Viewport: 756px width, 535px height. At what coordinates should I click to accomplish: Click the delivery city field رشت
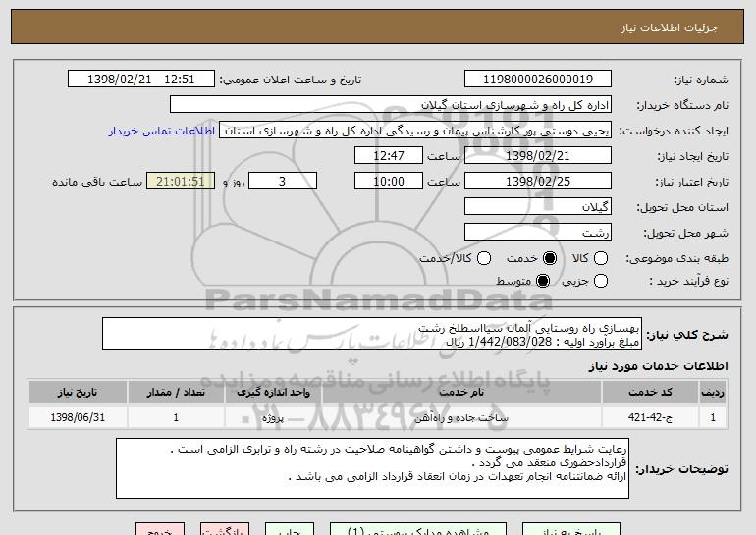tap(538, 233)
